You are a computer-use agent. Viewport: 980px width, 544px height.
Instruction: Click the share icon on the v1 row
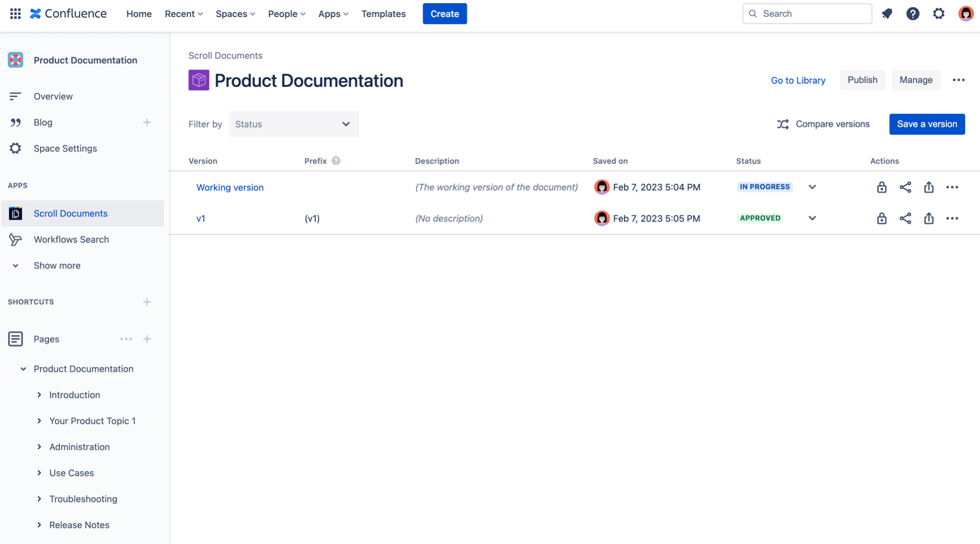pyautogui.click(x=905, y=218)
